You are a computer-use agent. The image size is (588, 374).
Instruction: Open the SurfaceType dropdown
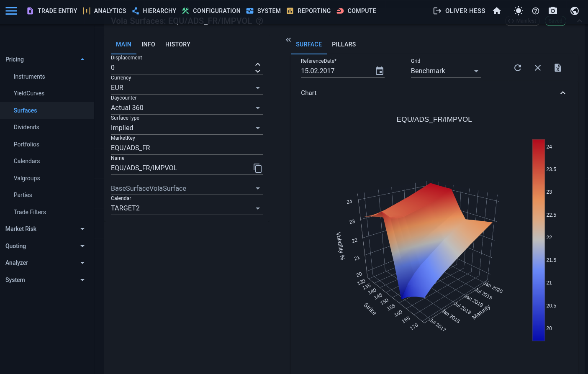click(187, 128)
